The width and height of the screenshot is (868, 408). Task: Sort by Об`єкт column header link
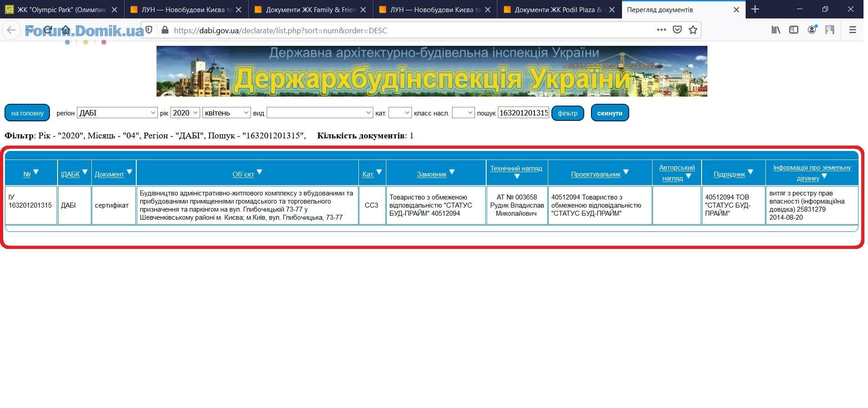243,174
